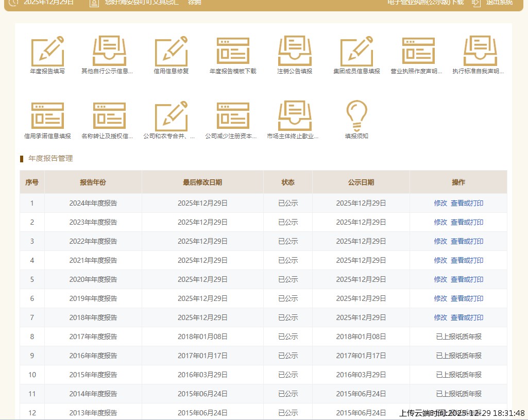
Task: Click the 执行标准自我声明 icon
Action: [480, 52]
